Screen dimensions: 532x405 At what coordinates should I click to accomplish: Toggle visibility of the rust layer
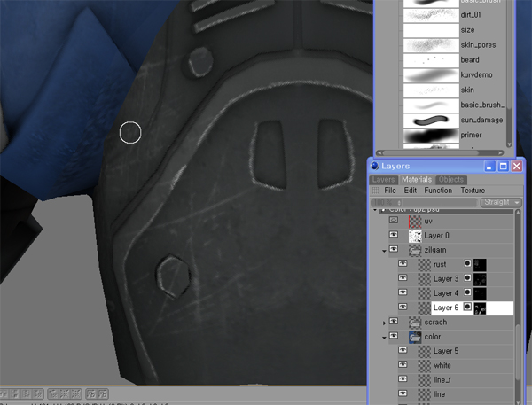[403, 265]
